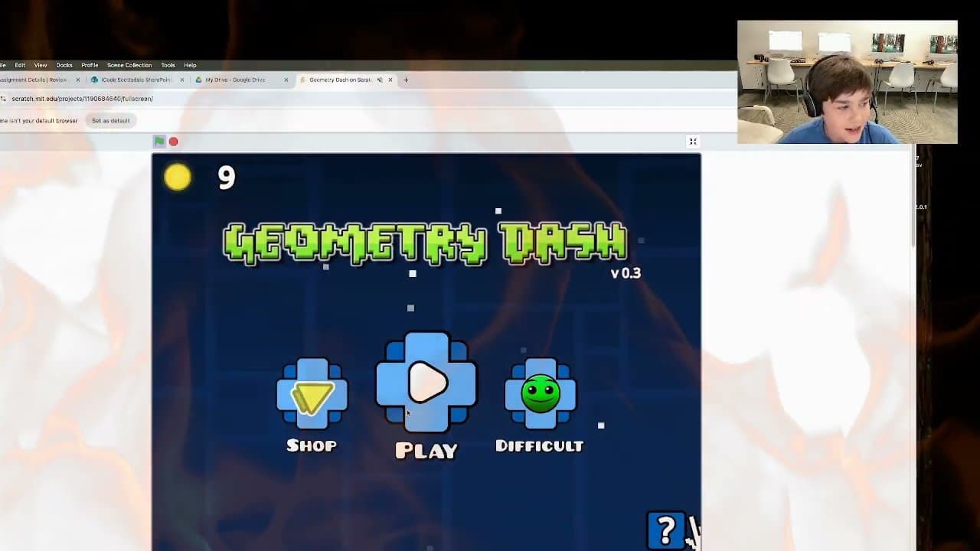Click the Geometry Dash title logo
This screenshot has height=551, width=980.
click(x=426, y=243)
